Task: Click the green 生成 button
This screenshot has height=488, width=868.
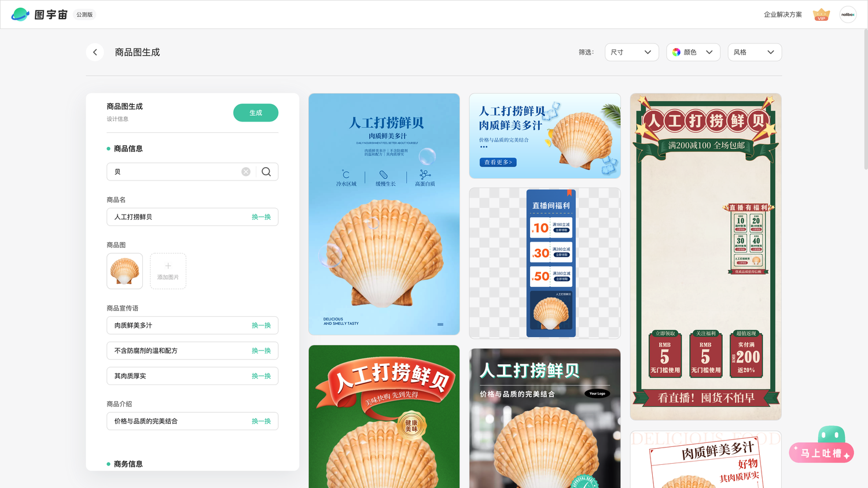Action: click(256, 113)
